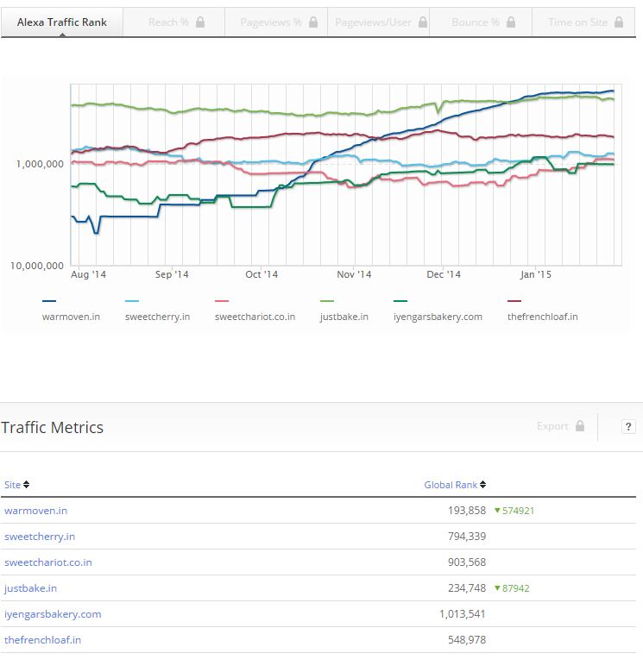643x672 pixels.
Task: Click the green down arrow beside 87942
Action: click(x=497, y=588)
